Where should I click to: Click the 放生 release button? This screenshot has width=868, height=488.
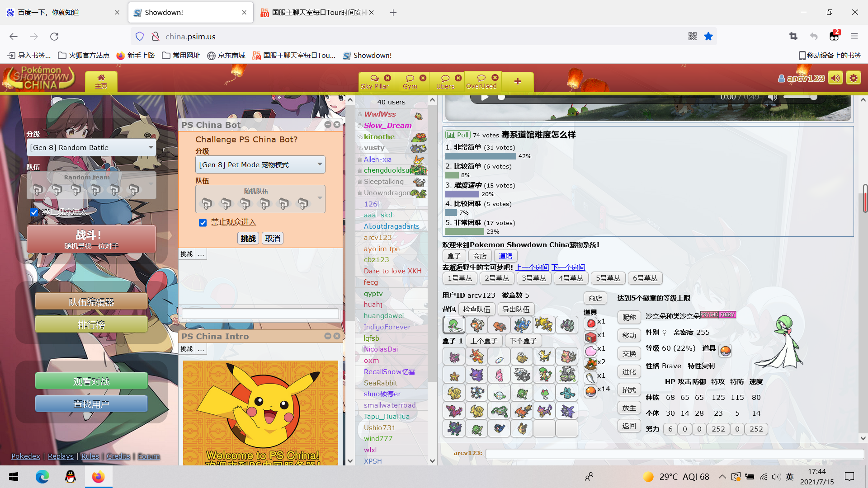pos(629,408)
